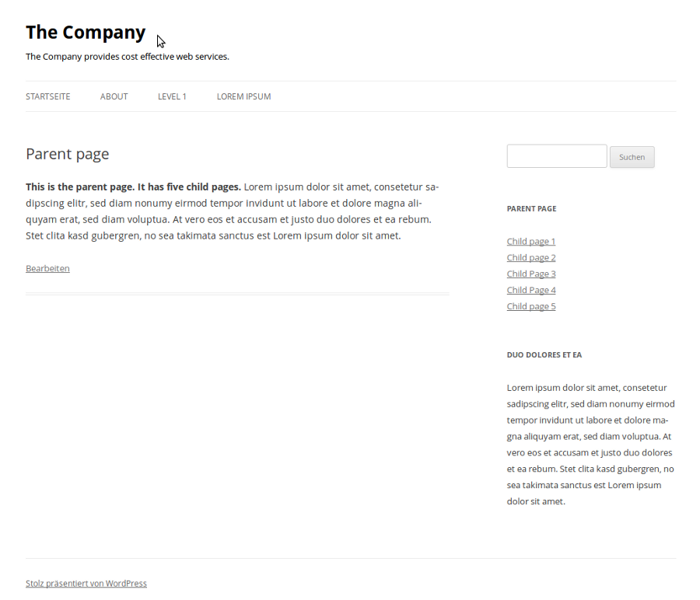The height and width of the screenshot is (600, 700).
Task: Open the Child page 2 link
Action: pos(530,257)
